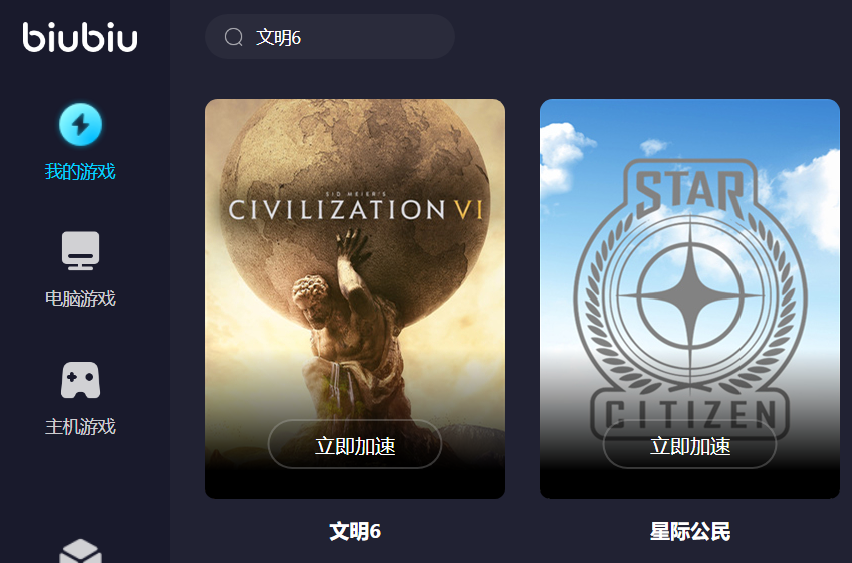852x563 pixels.
Task: Click the four-point star compass emblem
Action: point(690,296)
